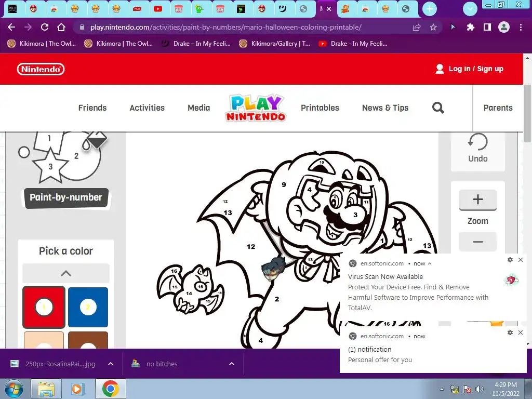
Task: Click region 12 on the left bat wing
Action: [251, 247]
